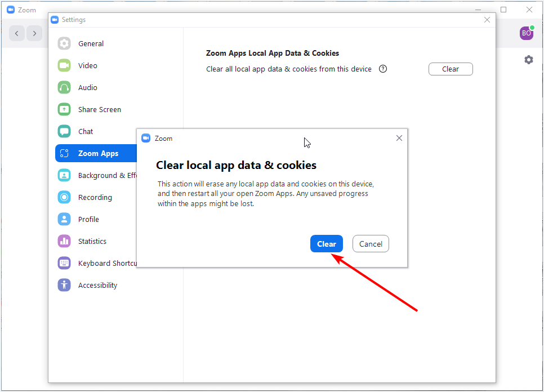Switch to the Video settings tab
The height and width of the screenshot is (392, 544).
click(88, 65)
